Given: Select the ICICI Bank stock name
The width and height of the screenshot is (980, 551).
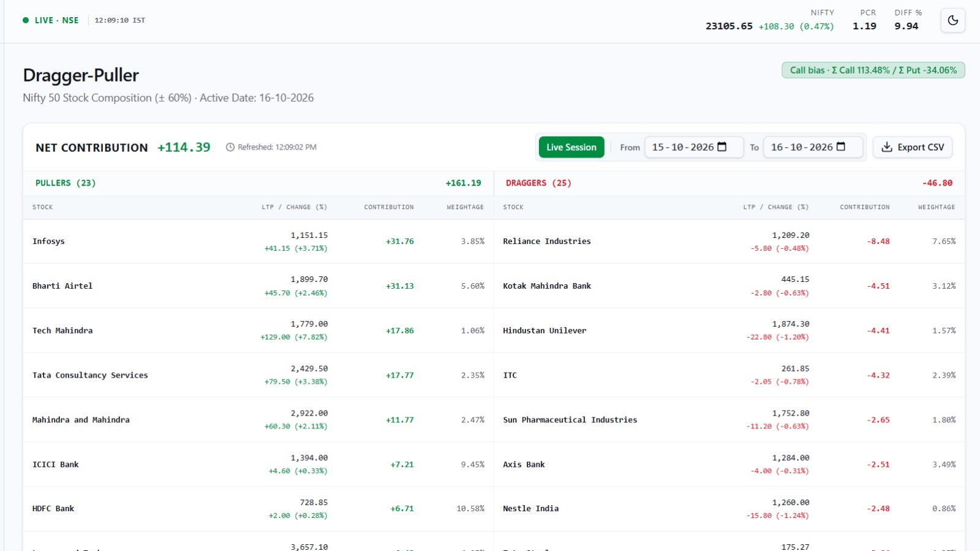Looking at the screenshot, I should pos(56,465).
